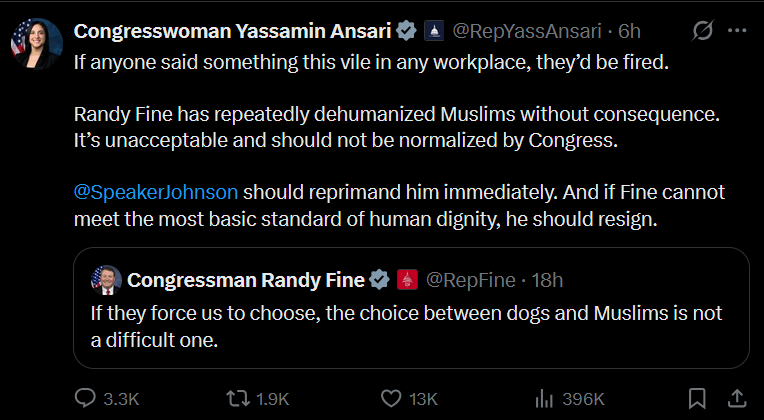This screenshot has height=420, width=764.
Task: Click the share upload icon
Action: [737, 399]
